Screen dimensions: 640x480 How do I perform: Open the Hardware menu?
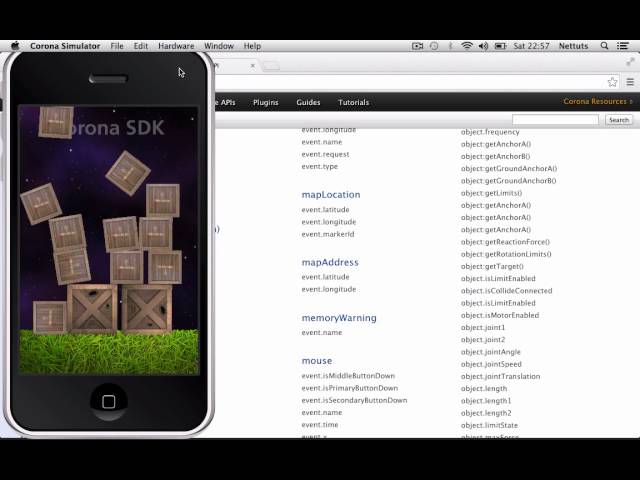176,46
